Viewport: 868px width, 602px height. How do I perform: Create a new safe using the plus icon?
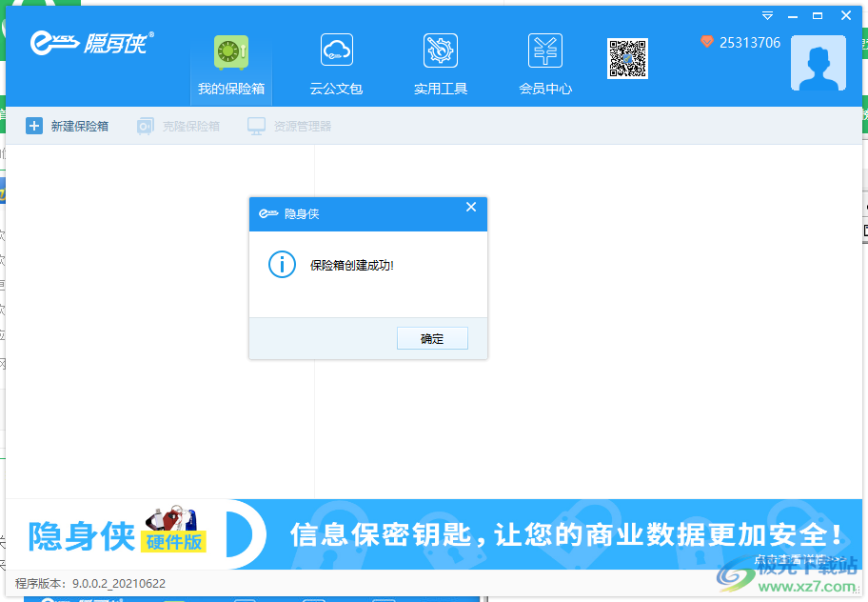[34, 125]
